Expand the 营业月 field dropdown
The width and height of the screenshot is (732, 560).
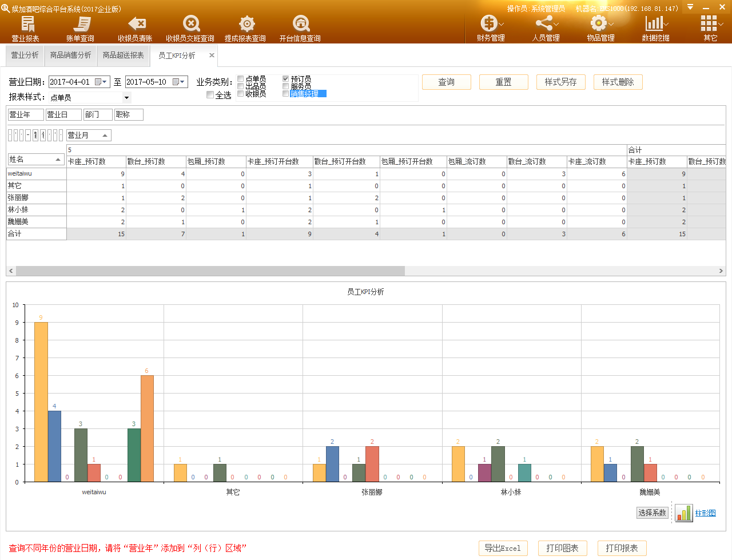(105, 136)
